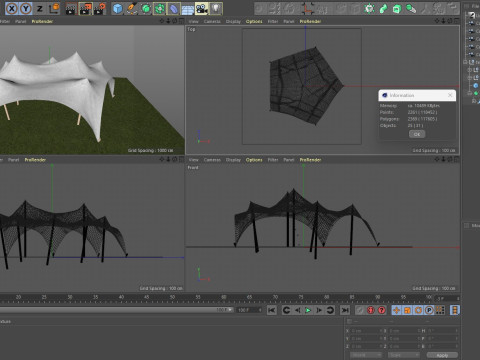Step forward one frame

pyautogui.click(x=319, y=310)
